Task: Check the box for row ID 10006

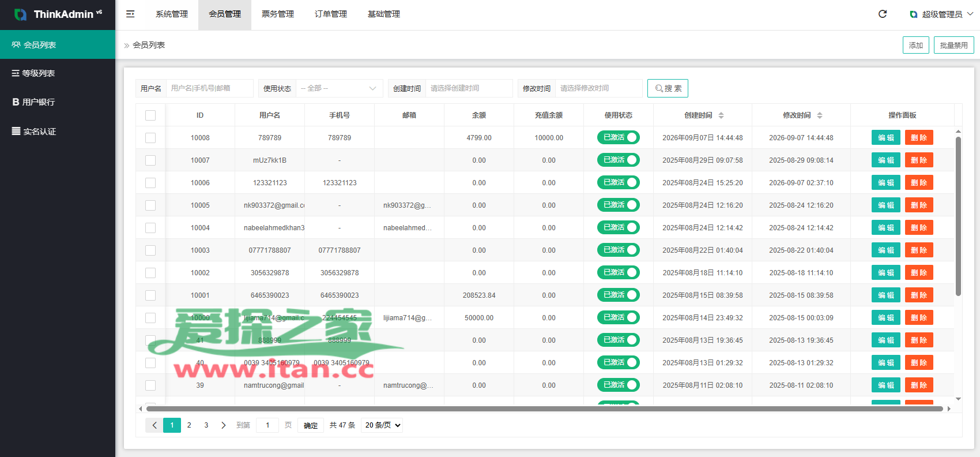Action: 150,183
